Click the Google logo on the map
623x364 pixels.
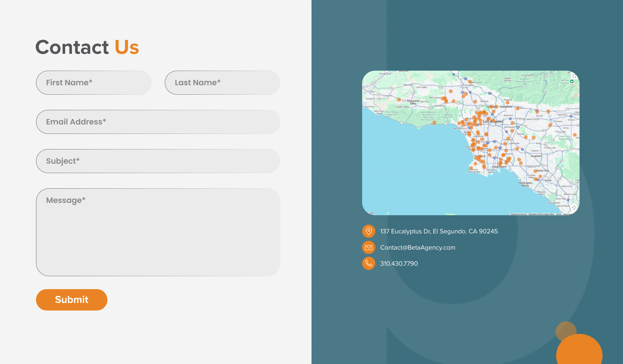(x=371, y=213)
